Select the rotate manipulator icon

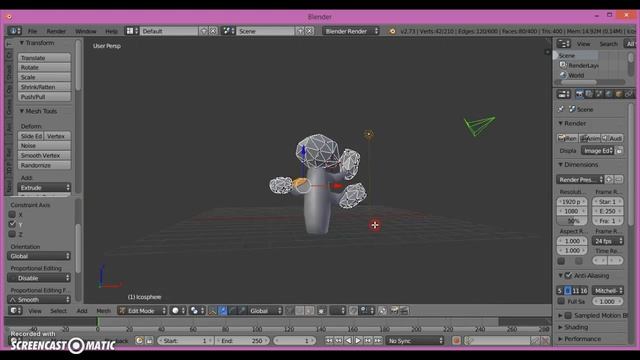[x=232, y=311]
